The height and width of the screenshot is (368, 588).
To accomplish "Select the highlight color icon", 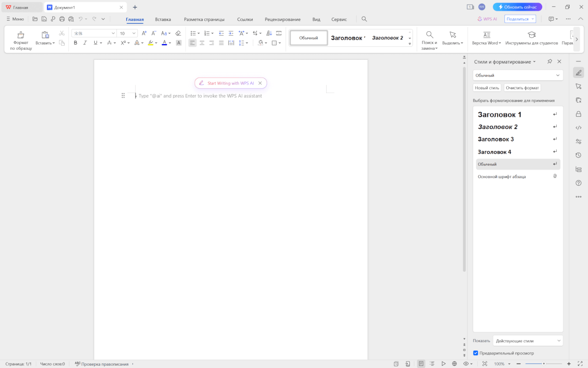I will (x=151, y=42).
